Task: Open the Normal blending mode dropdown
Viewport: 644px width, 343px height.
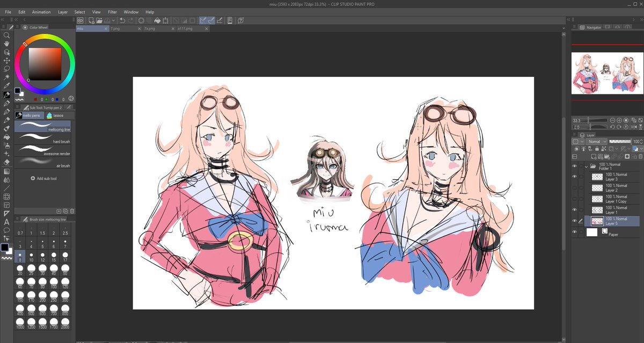Action: (x=595, y=141)
